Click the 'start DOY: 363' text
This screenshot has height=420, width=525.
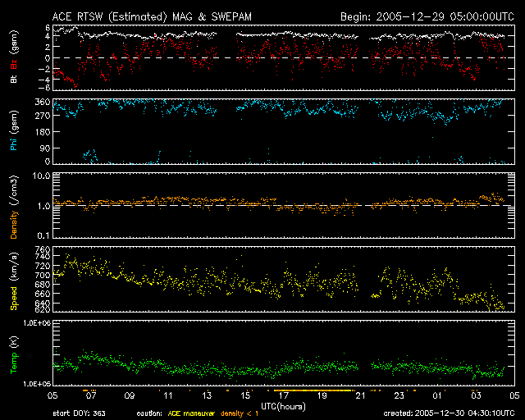80,414
